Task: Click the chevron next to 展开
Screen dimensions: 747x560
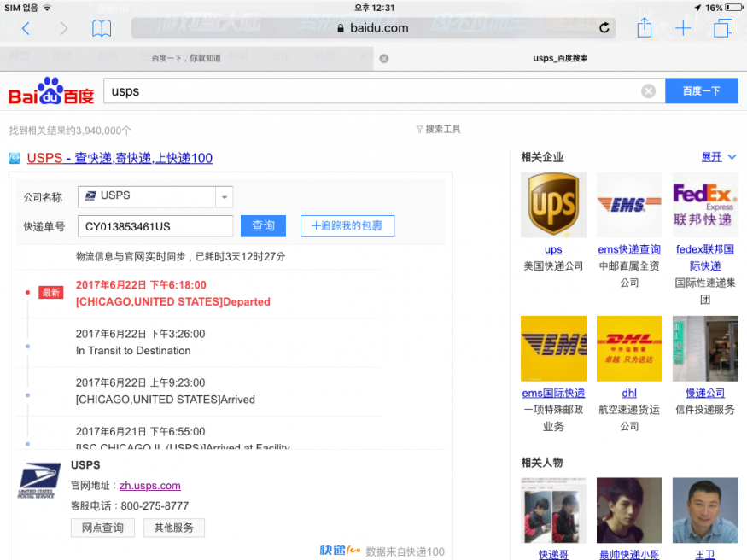Action: pos(732,157)
